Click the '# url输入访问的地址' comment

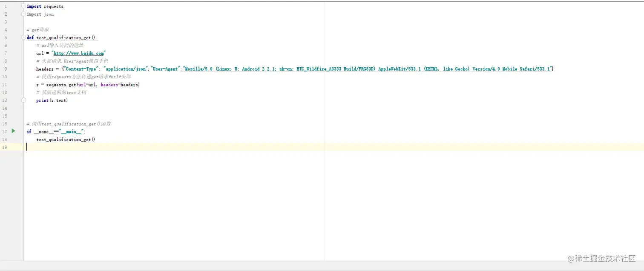point(60,46)
